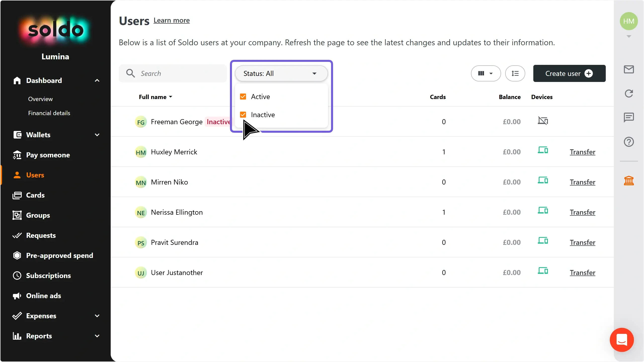Click the row density list icon button
Viewport: 644px width, 362px height.
click(x=515, y=73)
